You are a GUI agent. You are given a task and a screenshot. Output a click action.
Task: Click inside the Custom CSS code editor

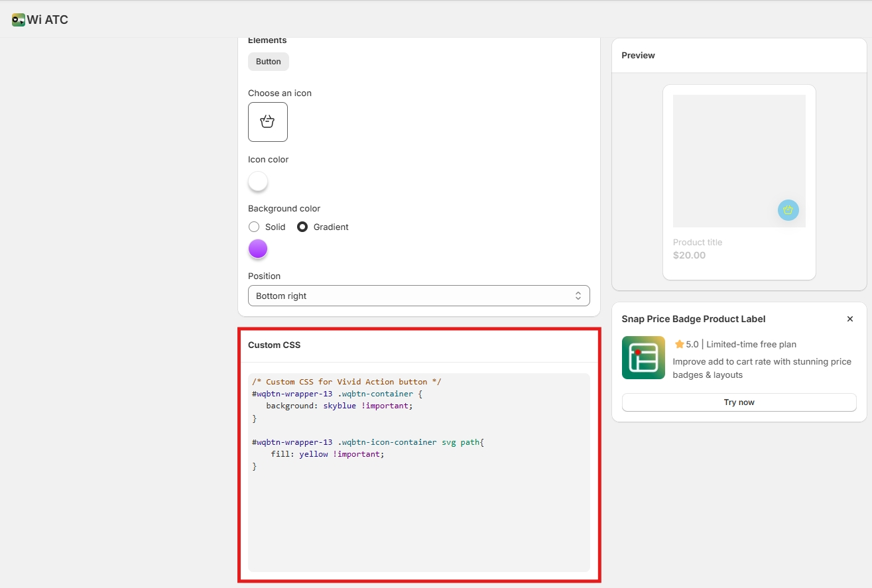(419, 473)
